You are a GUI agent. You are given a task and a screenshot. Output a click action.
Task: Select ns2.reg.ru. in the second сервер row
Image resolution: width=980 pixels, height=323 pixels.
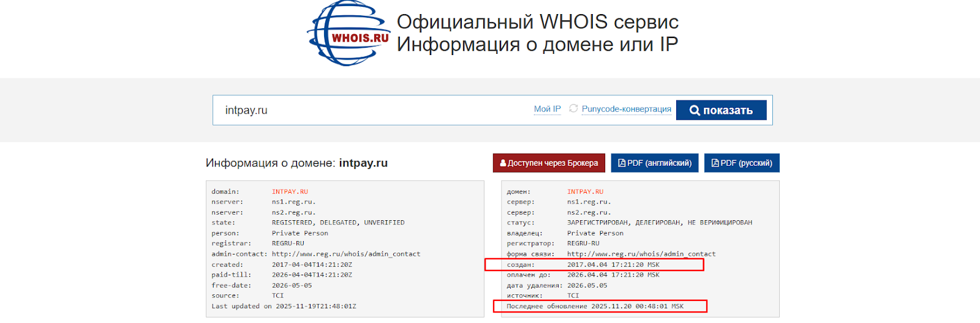click(x=589, y=212)
